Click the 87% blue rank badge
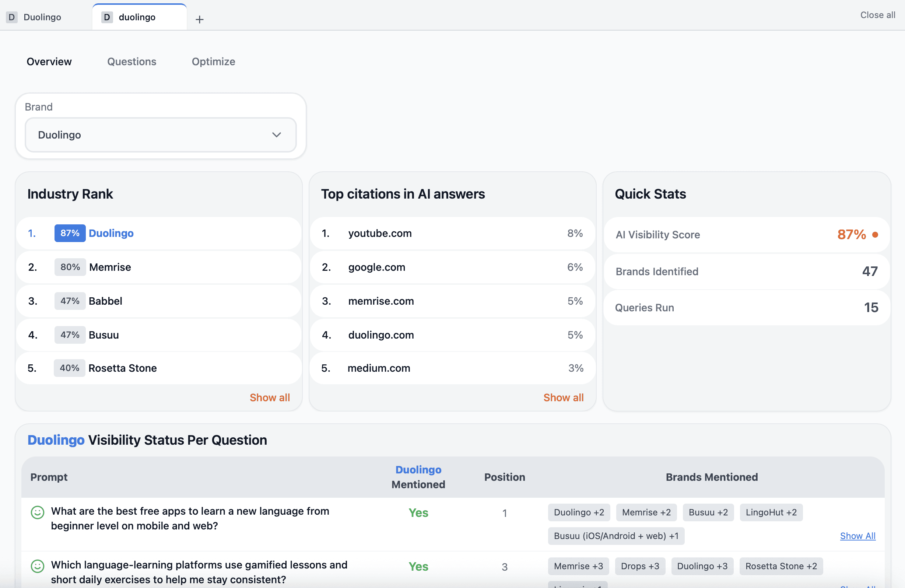This screenshot has width=905, height=588. click(x=70, y=233)
